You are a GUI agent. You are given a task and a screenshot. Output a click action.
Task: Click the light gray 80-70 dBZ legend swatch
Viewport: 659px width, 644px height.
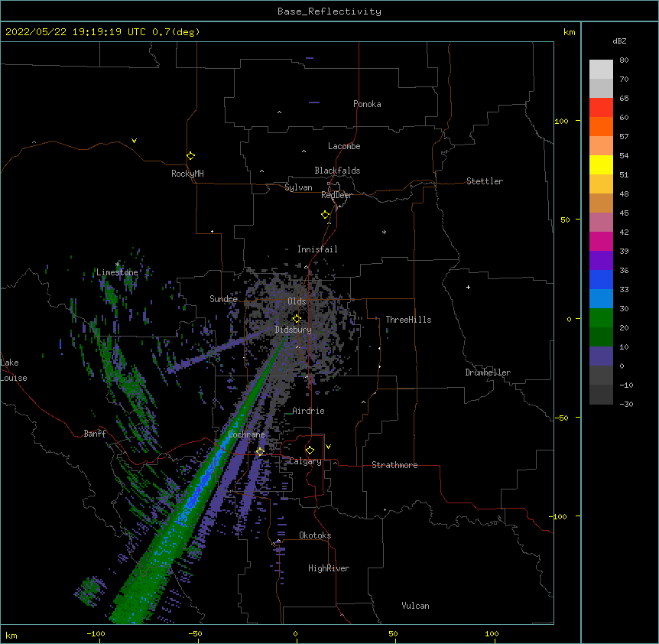pos(601,70)
